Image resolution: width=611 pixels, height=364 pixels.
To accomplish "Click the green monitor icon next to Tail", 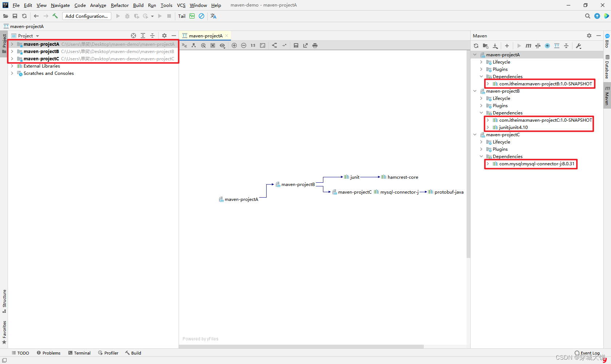I will [x=192, y=16].
